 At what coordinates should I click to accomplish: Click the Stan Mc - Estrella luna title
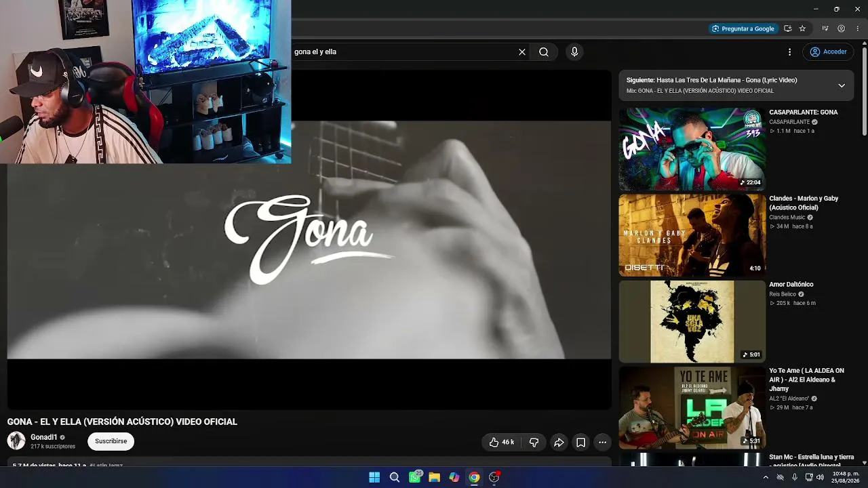pyautogui.click(x=811, y=460)
